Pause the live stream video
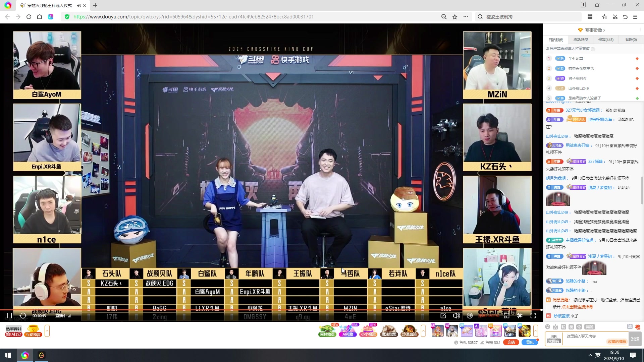This screenshot has width=644, height=362. [9, 315]
